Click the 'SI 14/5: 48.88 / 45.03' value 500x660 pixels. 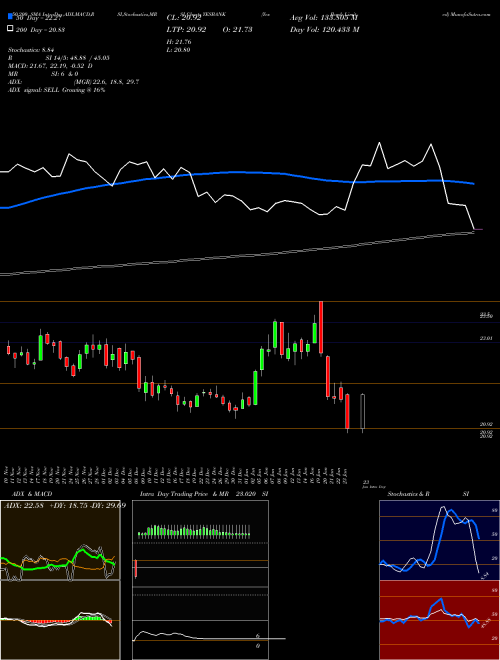[x=77, y=58]
